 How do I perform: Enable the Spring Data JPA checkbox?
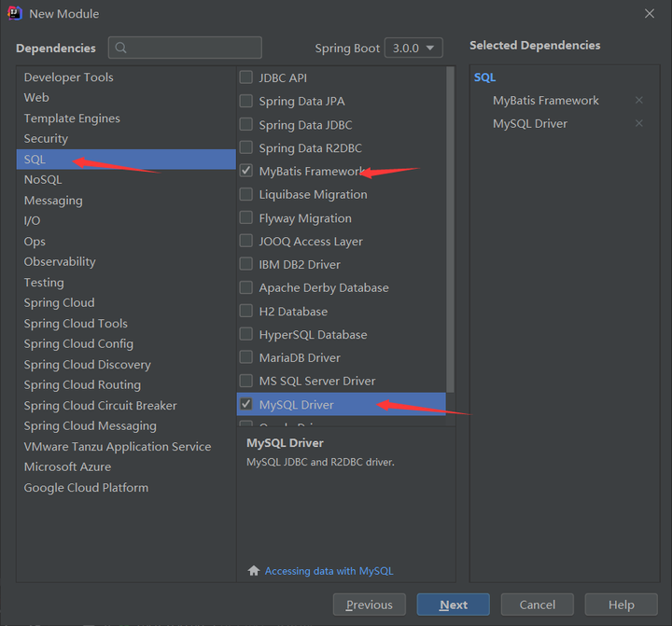246,102
